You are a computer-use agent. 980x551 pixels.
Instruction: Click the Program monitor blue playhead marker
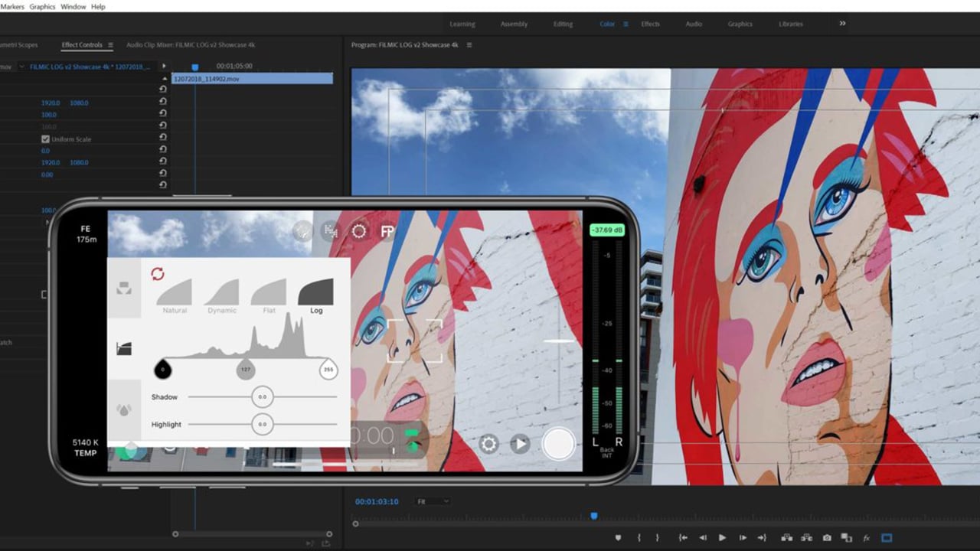tap(593, 516)
